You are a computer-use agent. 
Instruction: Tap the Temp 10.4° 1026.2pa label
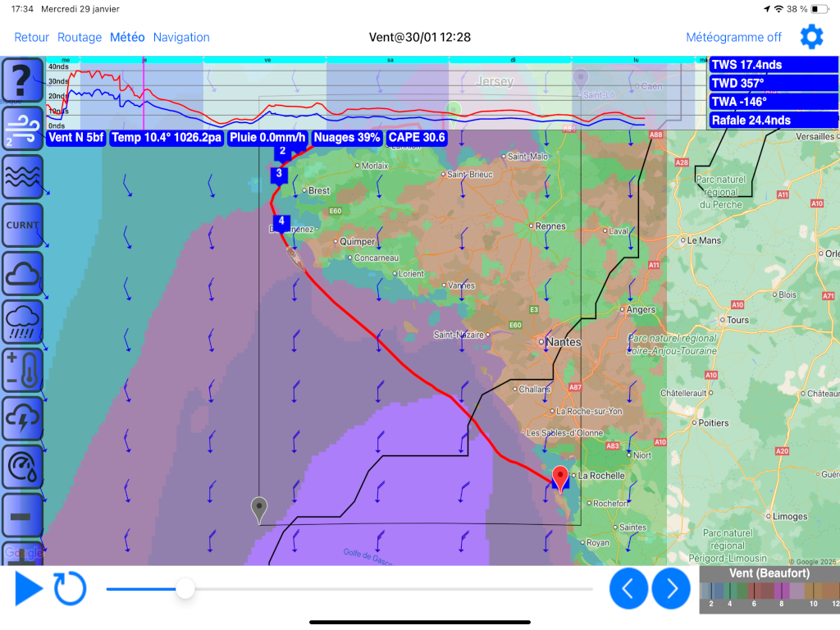[167, 138]
